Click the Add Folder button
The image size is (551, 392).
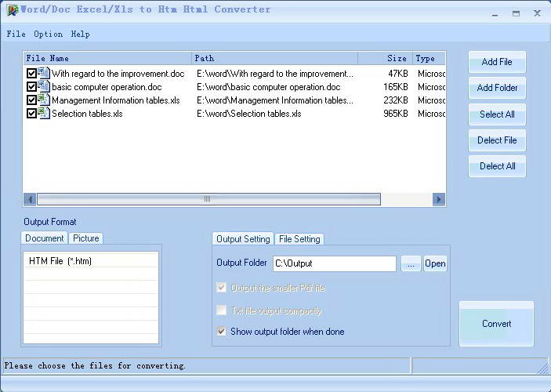point(497,88)
